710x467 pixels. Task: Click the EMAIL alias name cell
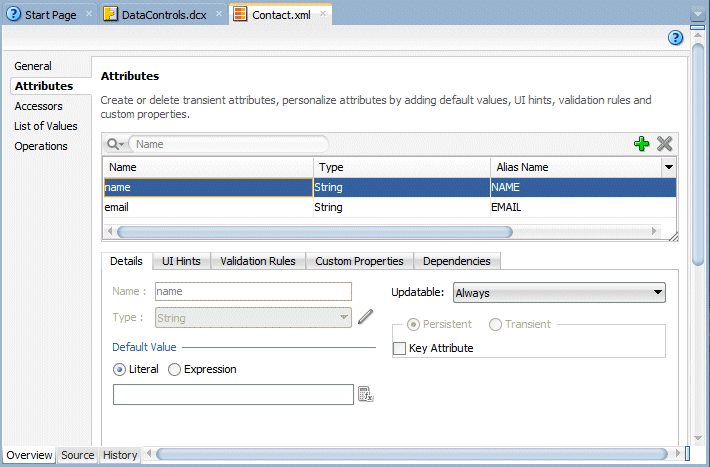[583, 207]
